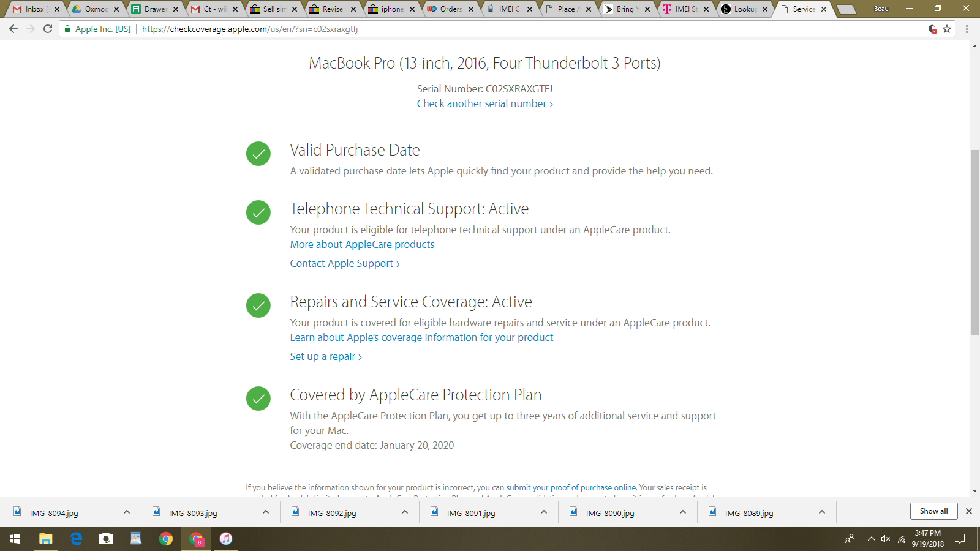Click the Valid Purchase Date heading

(355, 150)
